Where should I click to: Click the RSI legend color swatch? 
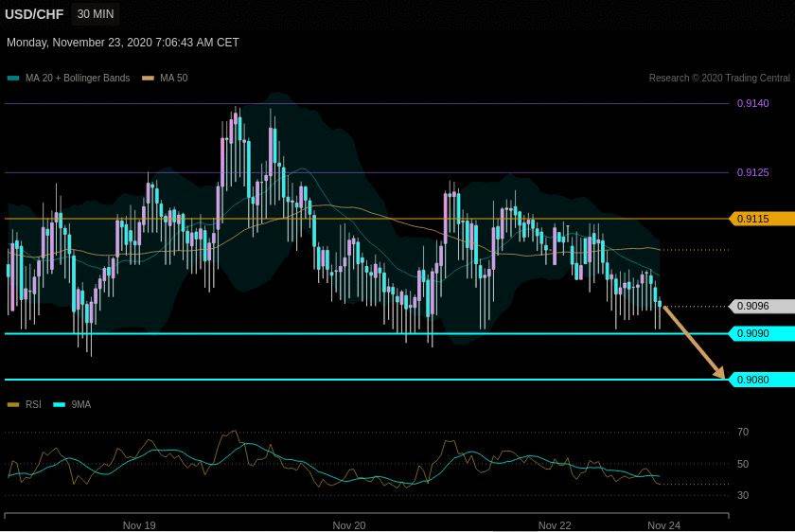13,405
